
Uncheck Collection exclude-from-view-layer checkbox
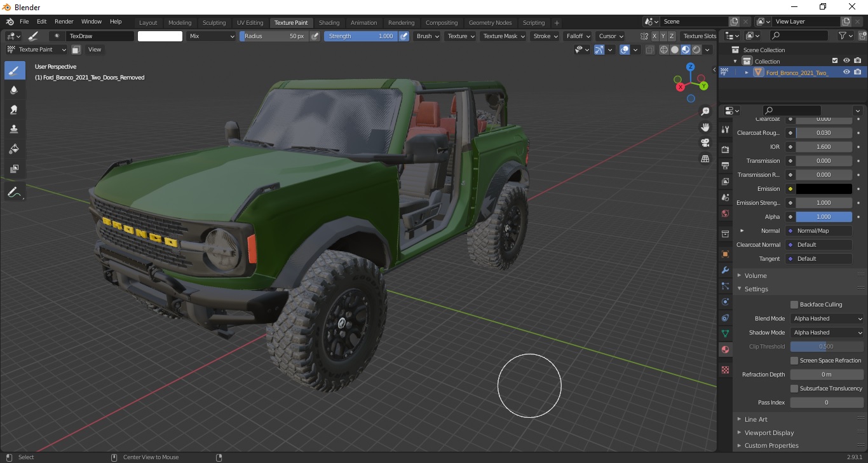coord(835,61)
